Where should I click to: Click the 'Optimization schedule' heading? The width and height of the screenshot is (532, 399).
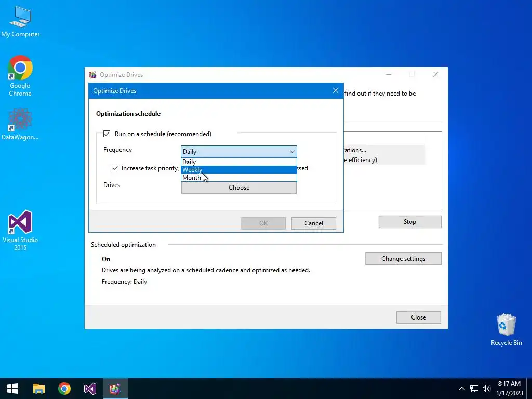click(x=128, y=114)
